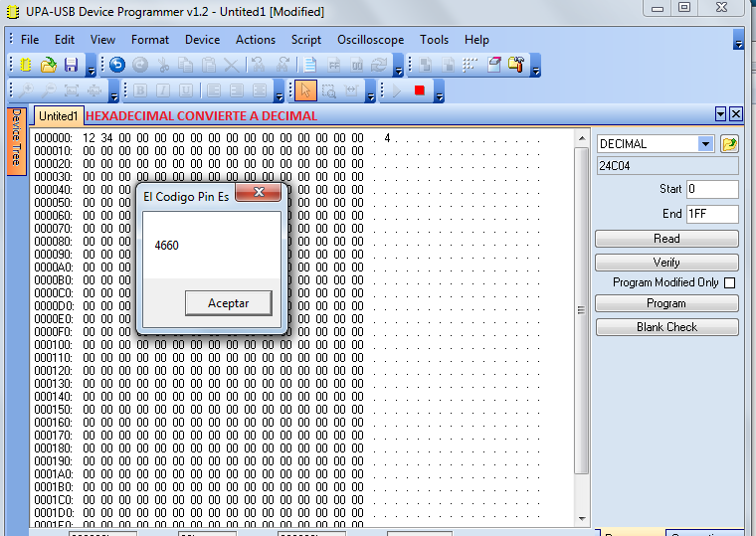Click the text document view toolbar icon
Image resolution: width=756 pixels, height=536 pixels.
pyautogui.click(x=309, y=65)
